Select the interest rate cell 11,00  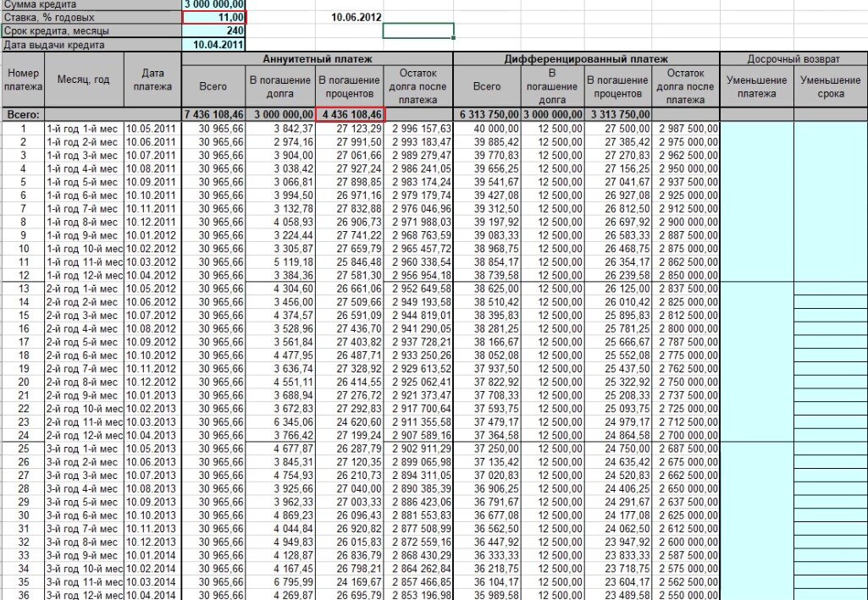click(213, 17)
